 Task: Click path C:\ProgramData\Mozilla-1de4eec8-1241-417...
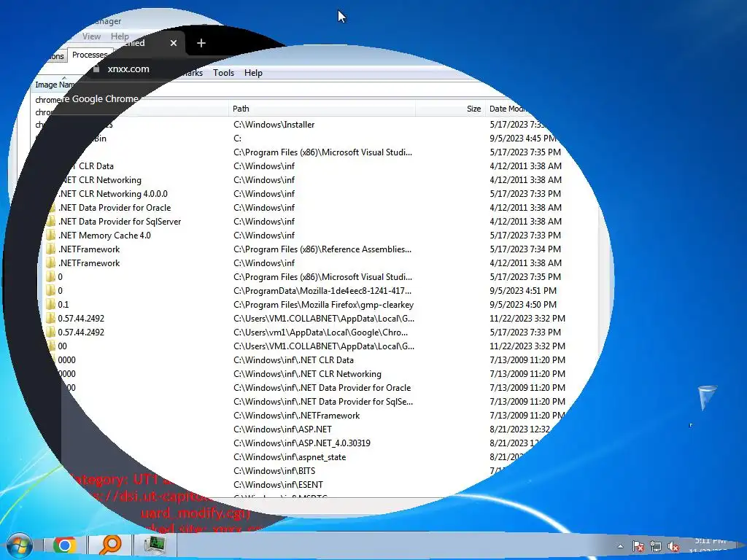pyautogui.click(x=322, y=291)
